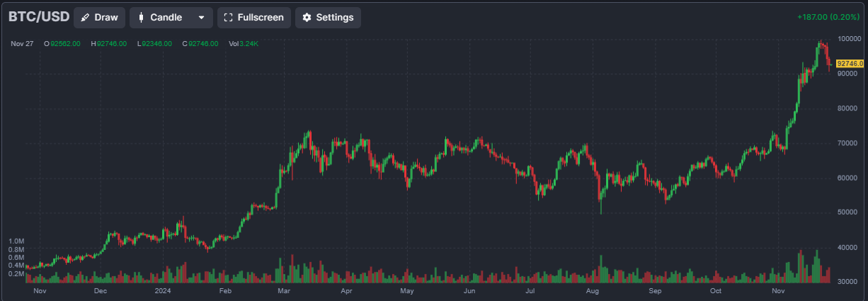Click the Mar label on time axis
Image resolution: width=868 pixels, height=301 pixels.
point(283,291)
